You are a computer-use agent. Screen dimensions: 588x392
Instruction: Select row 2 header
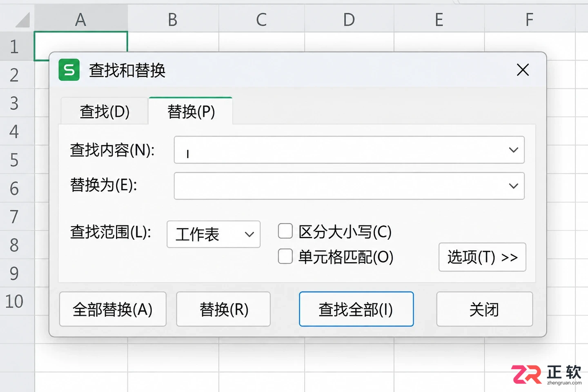point(16,75)
